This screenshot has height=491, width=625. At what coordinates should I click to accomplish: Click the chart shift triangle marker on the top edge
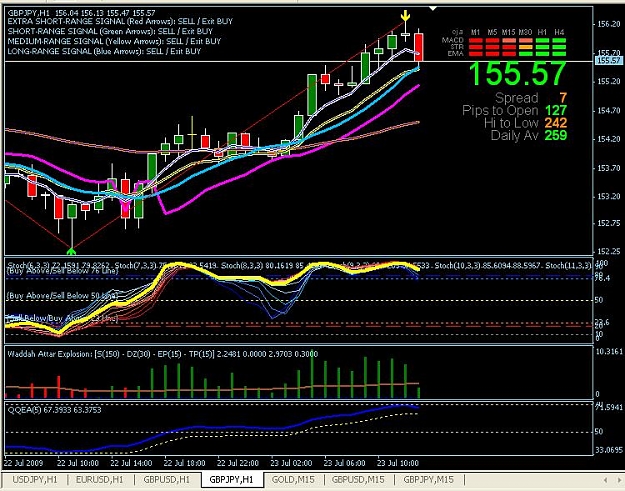click(x=433, y=8)
